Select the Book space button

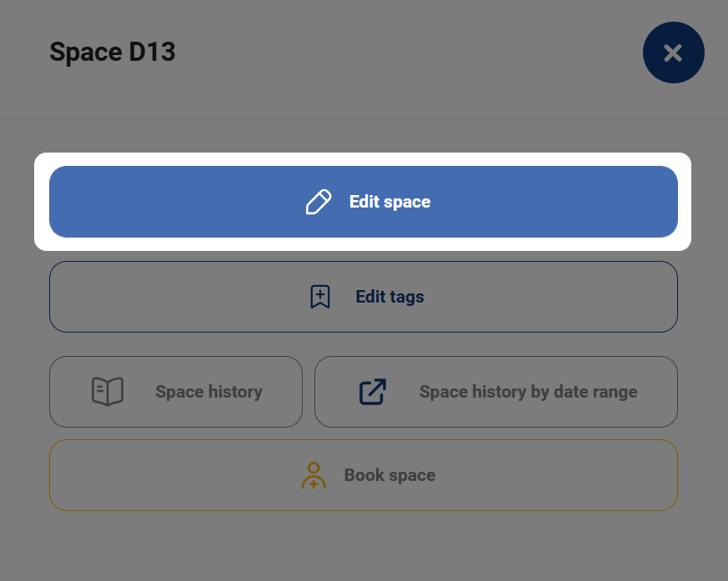[364, 475]
